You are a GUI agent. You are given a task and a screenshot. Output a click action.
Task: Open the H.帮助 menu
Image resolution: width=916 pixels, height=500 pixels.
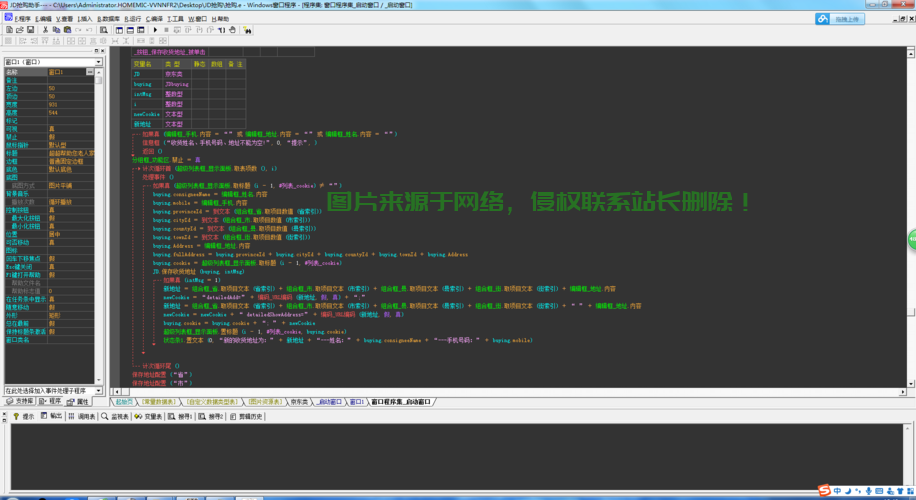(x=220, y=19)
